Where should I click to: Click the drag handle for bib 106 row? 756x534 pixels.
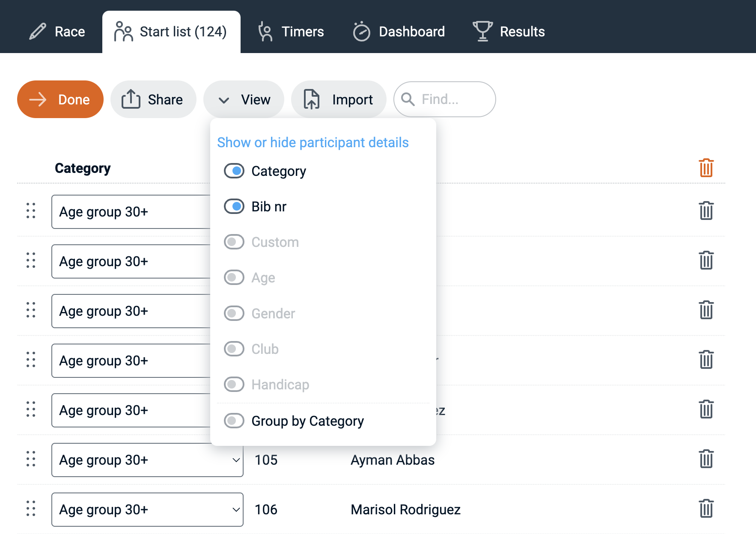[x=31, y=509]
